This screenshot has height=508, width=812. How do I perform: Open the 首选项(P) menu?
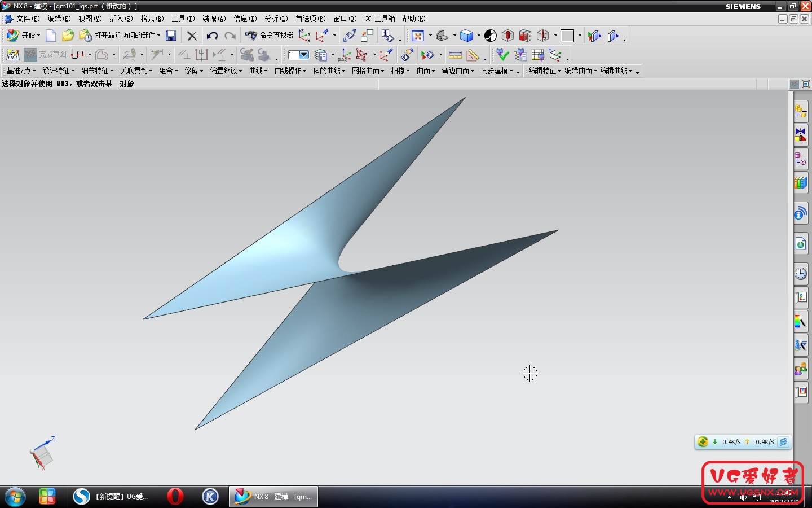[311, 19]
